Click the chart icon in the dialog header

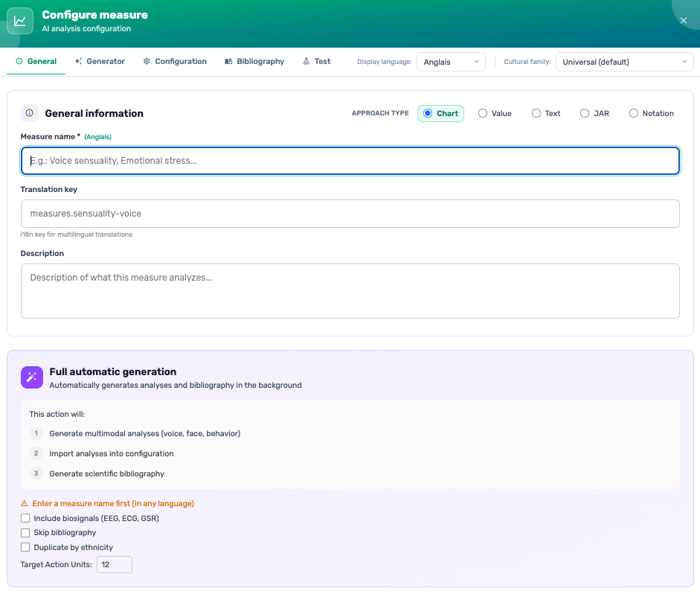click(x=20, y=20)
